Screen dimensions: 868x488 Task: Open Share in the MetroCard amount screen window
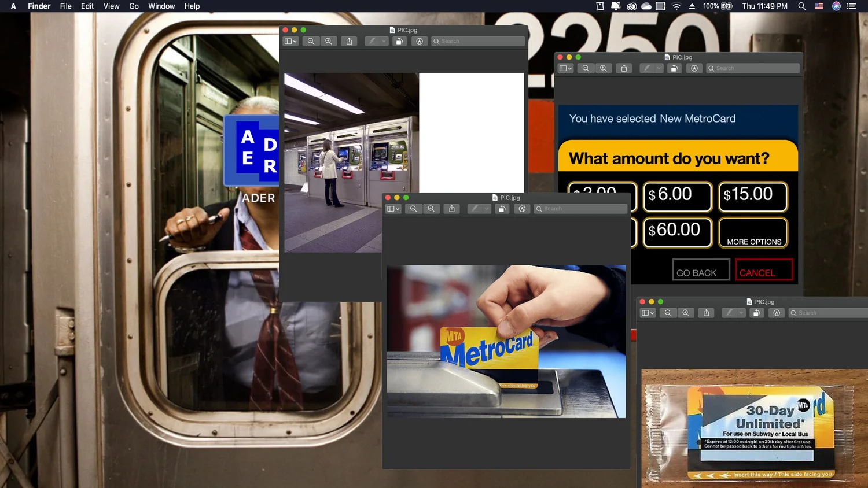click(x=624, y=68)
